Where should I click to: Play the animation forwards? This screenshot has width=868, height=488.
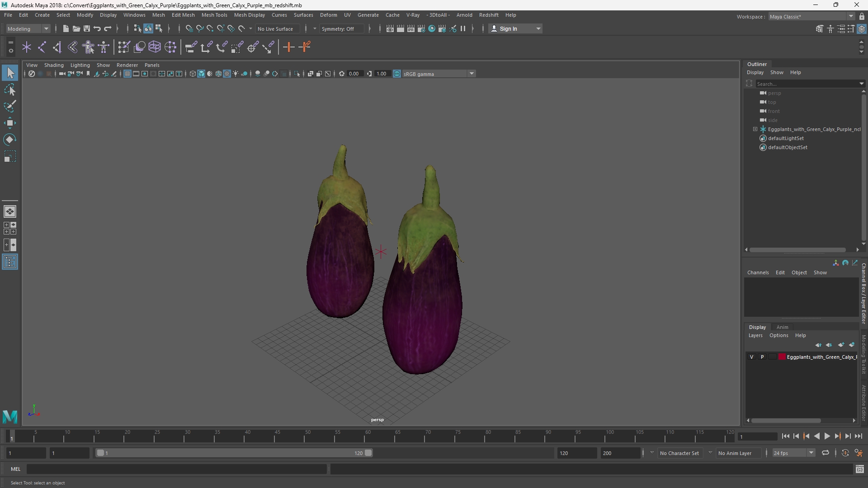(x=827, y=436)
